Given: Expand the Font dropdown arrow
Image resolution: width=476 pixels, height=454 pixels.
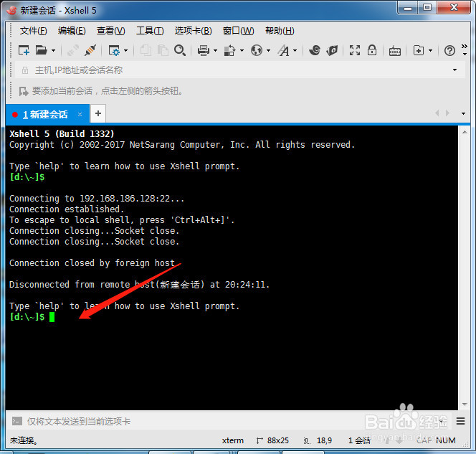Looking at the screenshot, I should tap(295, 50).
